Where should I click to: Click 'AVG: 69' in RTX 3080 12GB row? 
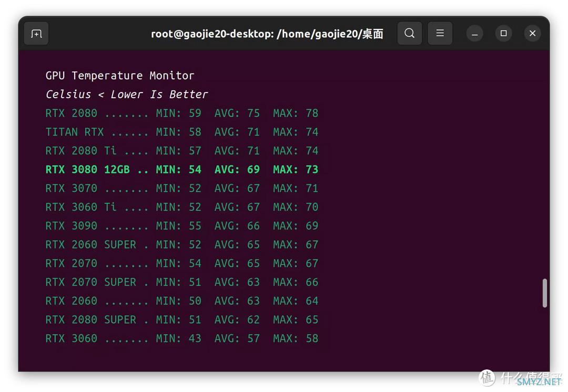click(237, 169)
